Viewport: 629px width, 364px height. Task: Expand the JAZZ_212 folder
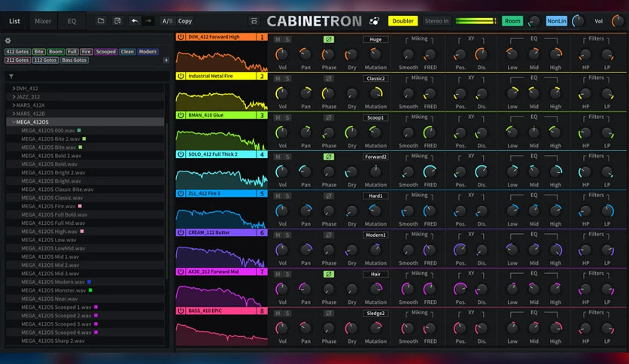pyautogui.click(x=14, y=96)
